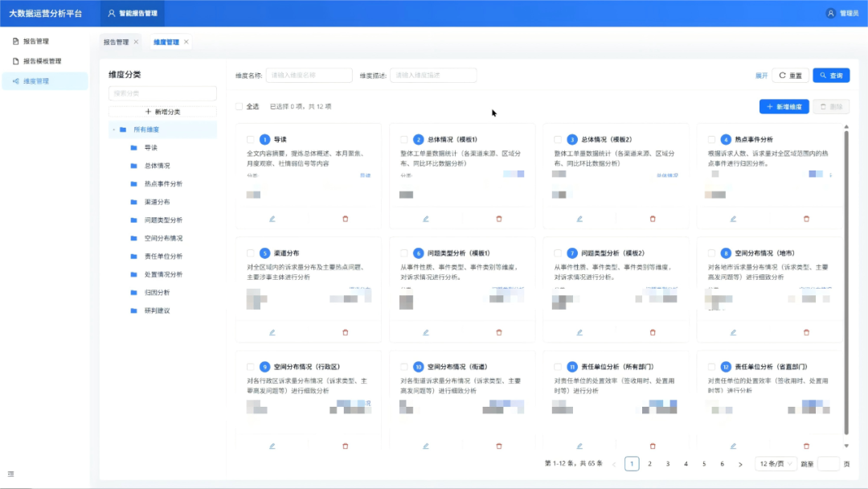Image resolution: width=868 pixels, height=489 pixels.
Task: Click the 管理员 avatar icon top right
Action: coord(830,13)
